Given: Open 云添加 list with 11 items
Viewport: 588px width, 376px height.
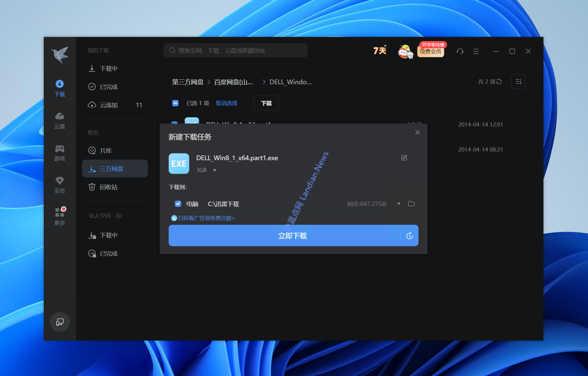Looking at the screenshot, I should click(115, 105).
